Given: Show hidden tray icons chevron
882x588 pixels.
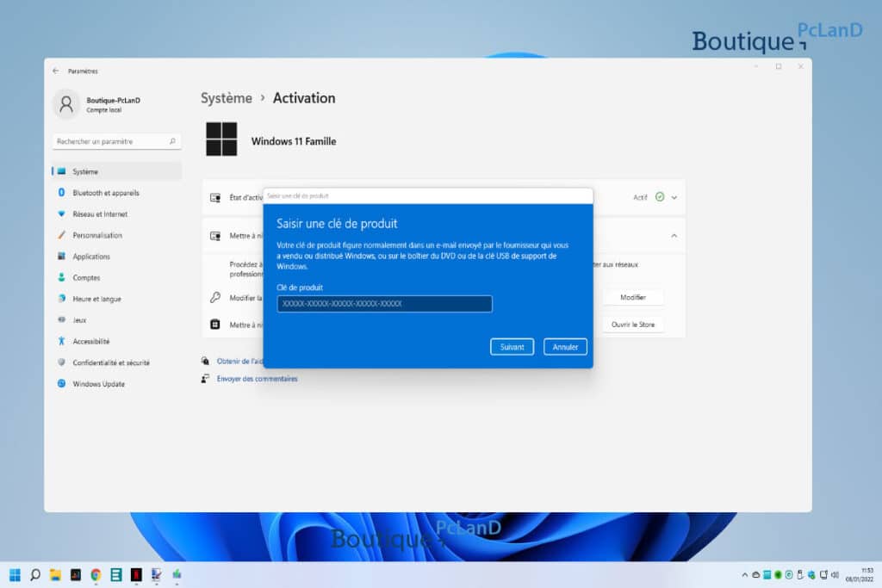Looking at the screenshot, I should pyautogui.click(x=745, y=574).
